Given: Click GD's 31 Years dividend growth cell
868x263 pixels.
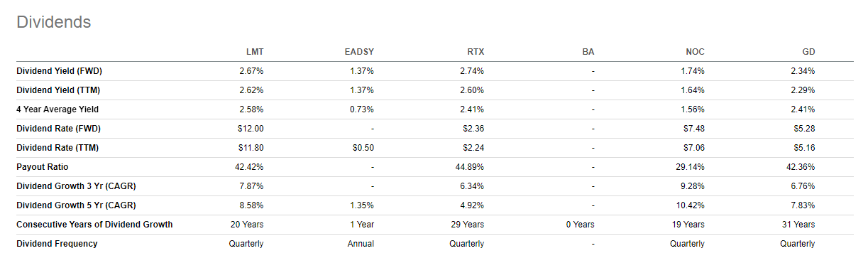Looking at the screenshot, I should click(x=798, y=225).
